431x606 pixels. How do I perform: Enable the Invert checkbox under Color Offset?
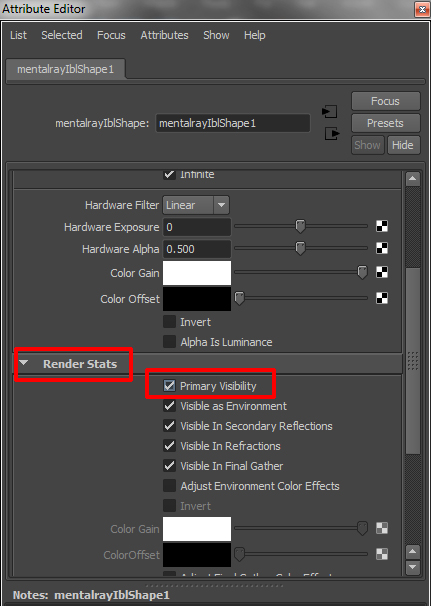(169, 322)
